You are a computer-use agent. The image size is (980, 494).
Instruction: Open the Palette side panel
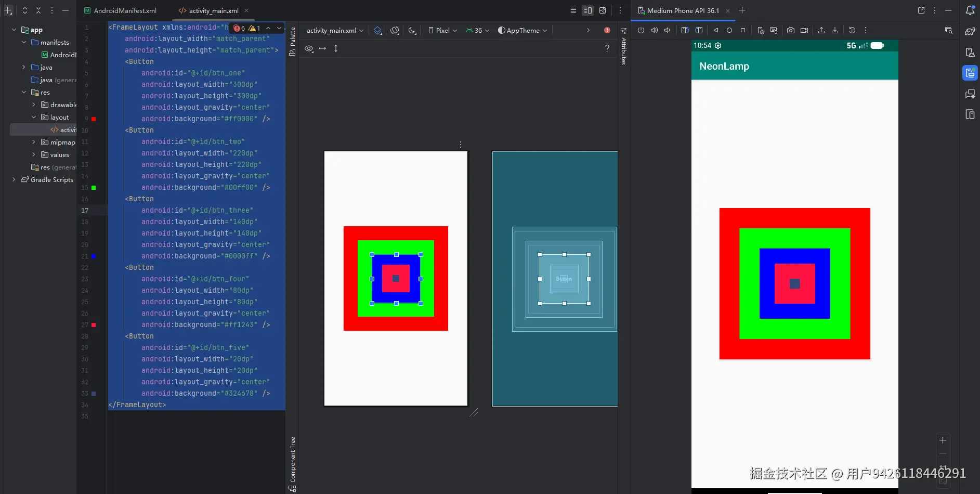click(x=293, y=42)
